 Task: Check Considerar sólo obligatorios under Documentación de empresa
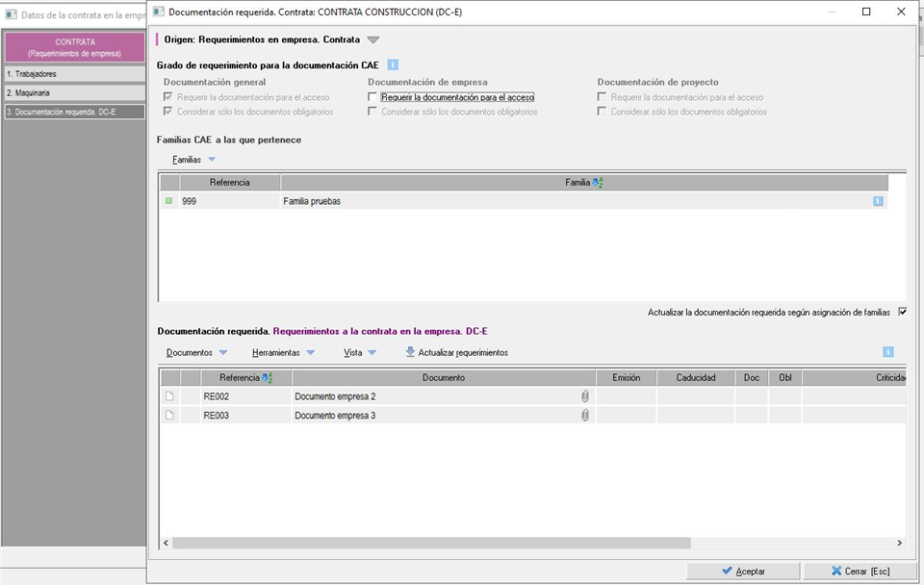tap(373, 112)
